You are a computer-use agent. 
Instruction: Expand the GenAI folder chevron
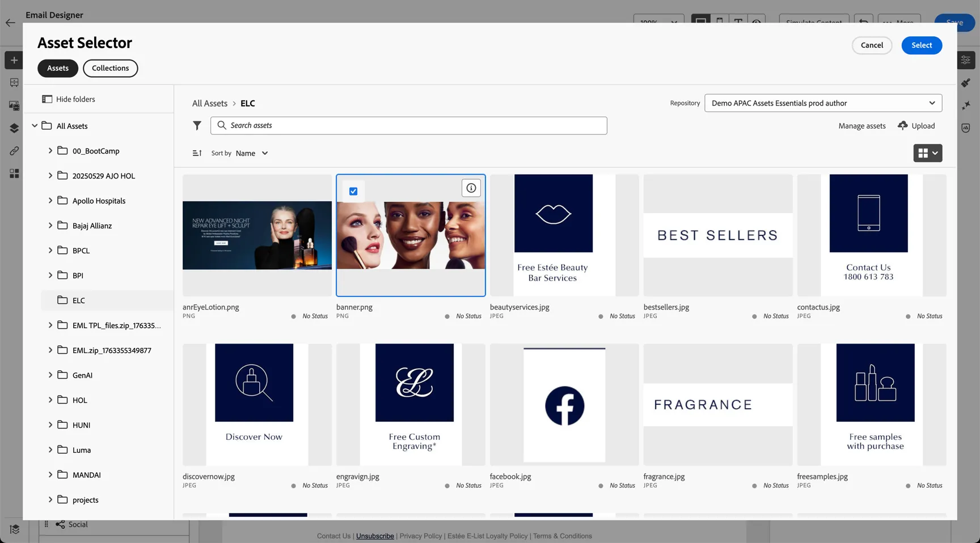pyautogui.click(x=50, y=375)
